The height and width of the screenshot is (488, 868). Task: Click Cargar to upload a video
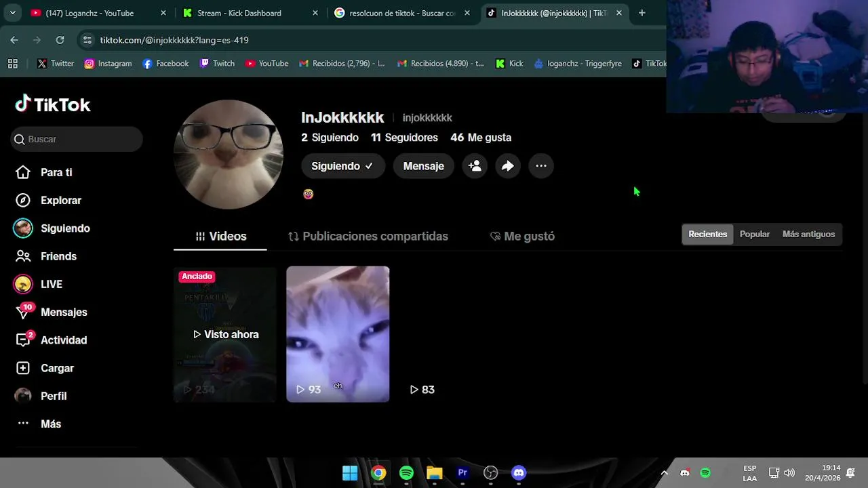click(x=45, y=368)
